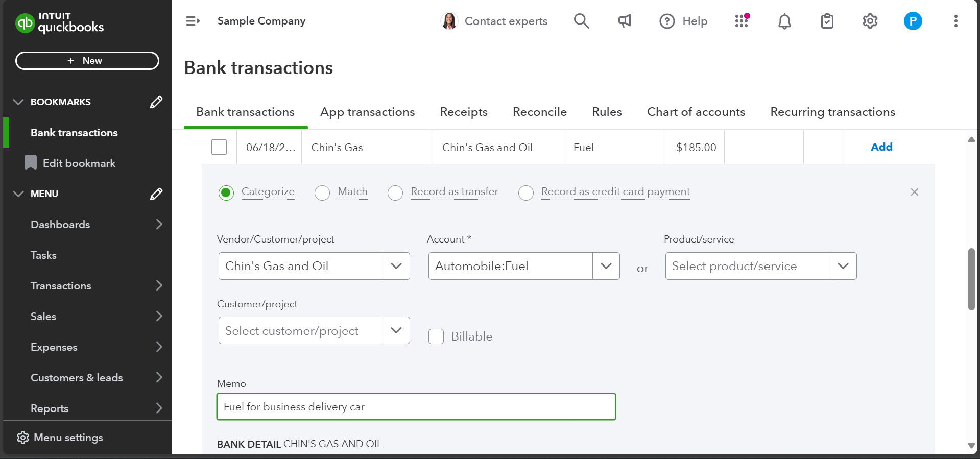980x459 pixels.
Task: Select the Match radio button
Action: 322,192
